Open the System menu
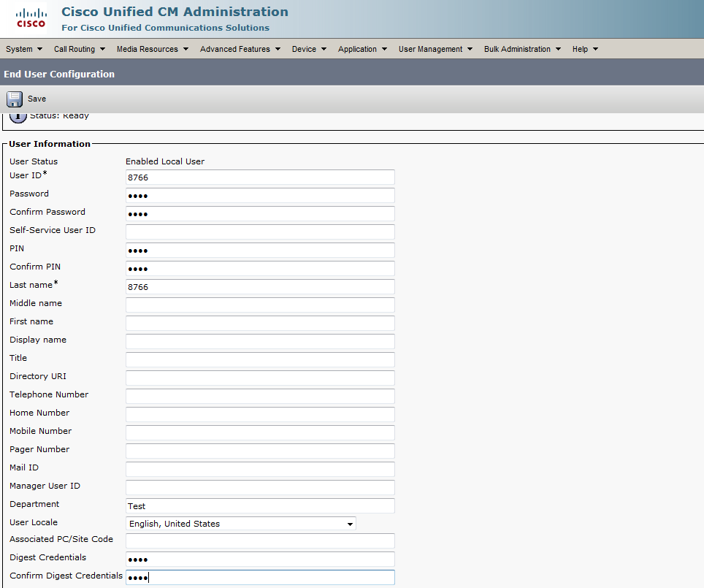Image resolution: width=704 pixels, height=588 pixels. (24, 49)
